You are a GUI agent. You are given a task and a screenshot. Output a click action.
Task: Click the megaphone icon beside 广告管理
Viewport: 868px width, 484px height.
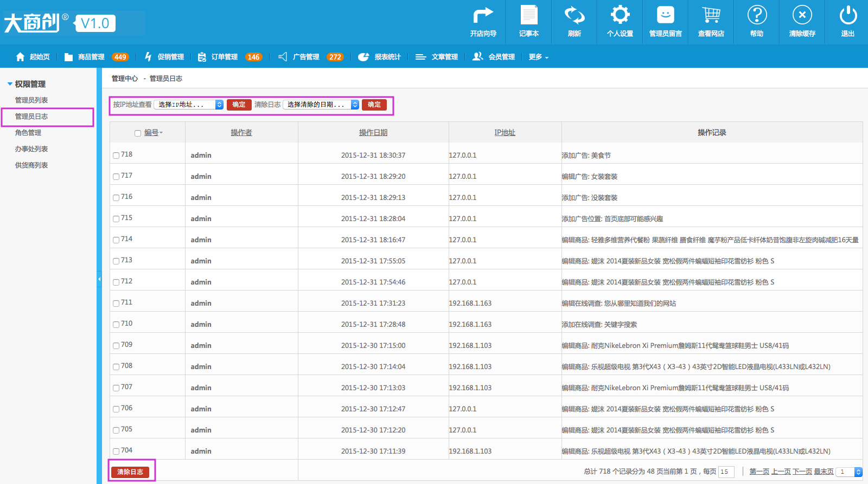tap(283, 56)
